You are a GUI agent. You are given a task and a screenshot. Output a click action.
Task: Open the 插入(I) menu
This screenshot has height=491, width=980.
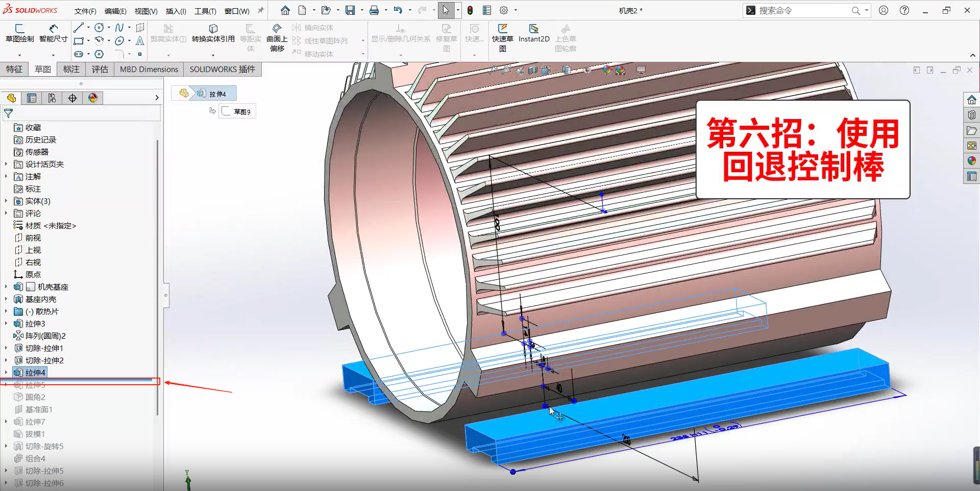click(176, 11)
